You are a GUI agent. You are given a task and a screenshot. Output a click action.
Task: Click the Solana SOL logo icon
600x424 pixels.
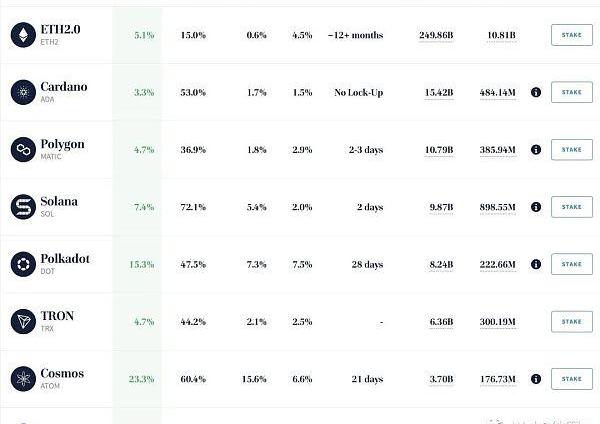tap(21, 207)
